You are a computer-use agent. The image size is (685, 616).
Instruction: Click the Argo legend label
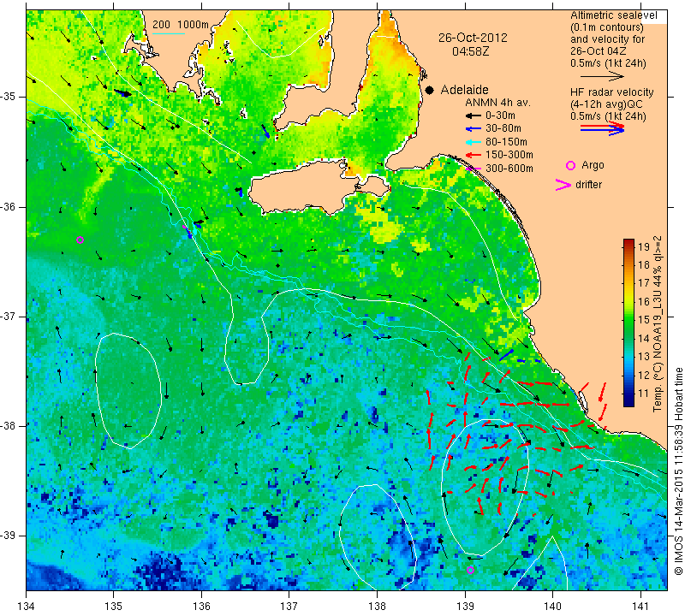point(593,165)
